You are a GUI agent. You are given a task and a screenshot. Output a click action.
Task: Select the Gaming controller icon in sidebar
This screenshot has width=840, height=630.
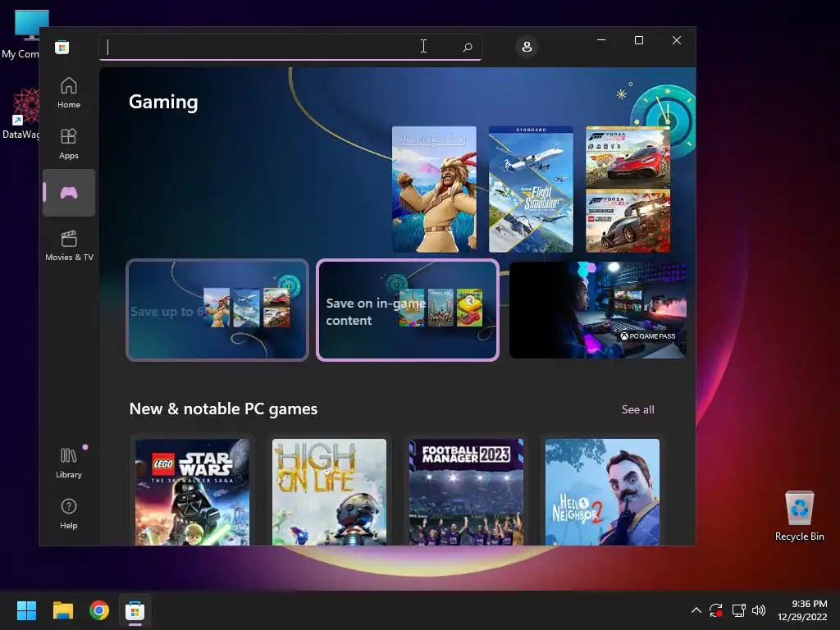[x=69, y=193]
